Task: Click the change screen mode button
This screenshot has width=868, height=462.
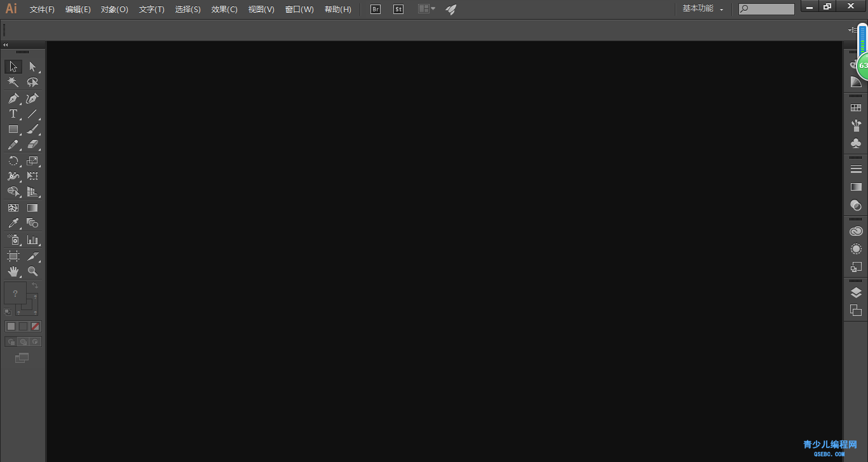Action: coord(22,358)
